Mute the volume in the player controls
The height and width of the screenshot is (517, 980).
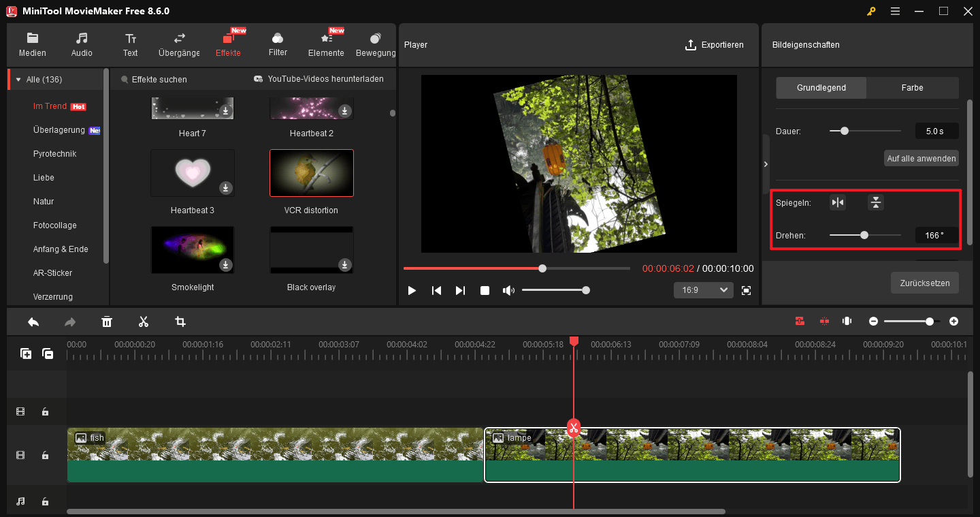pyautogui.click(x=508, y=289)
